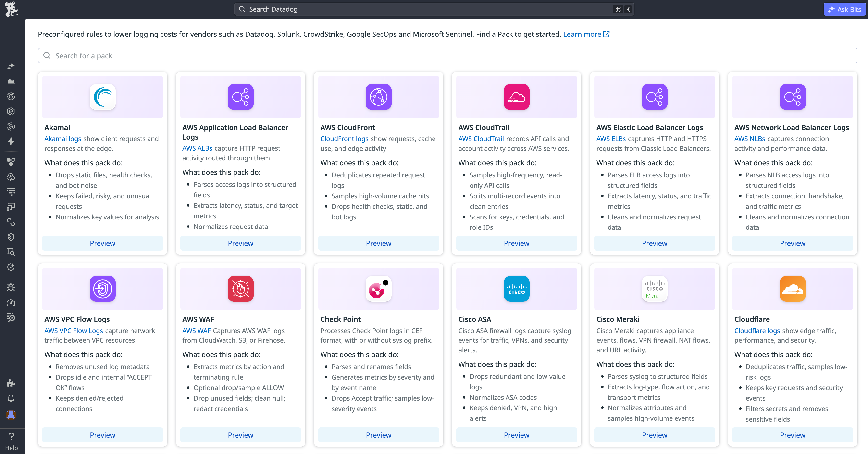The height and width of the screenshot is (454, 868).
Task: Preview the AWS CloudTrail pack
Action: (516, 243)
